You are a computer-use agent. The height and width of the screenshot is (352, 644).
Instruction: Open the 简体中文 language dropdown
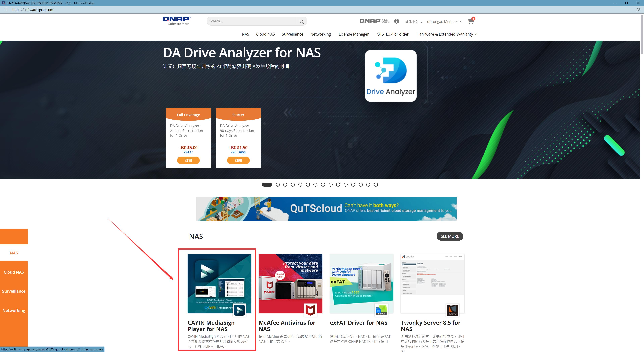[414, 22]
